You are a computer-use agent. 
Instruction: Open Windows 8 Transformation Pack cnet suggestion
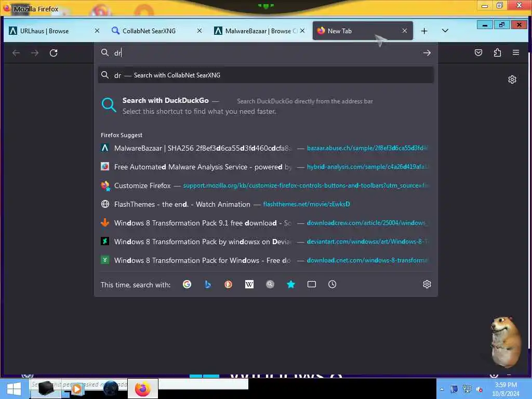point(265,260)
